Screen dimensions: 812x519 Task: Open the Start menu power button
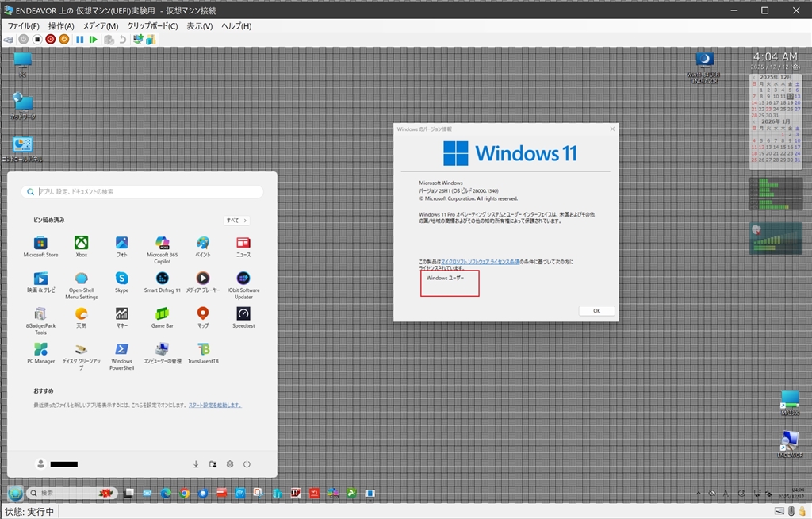(247, 464)
